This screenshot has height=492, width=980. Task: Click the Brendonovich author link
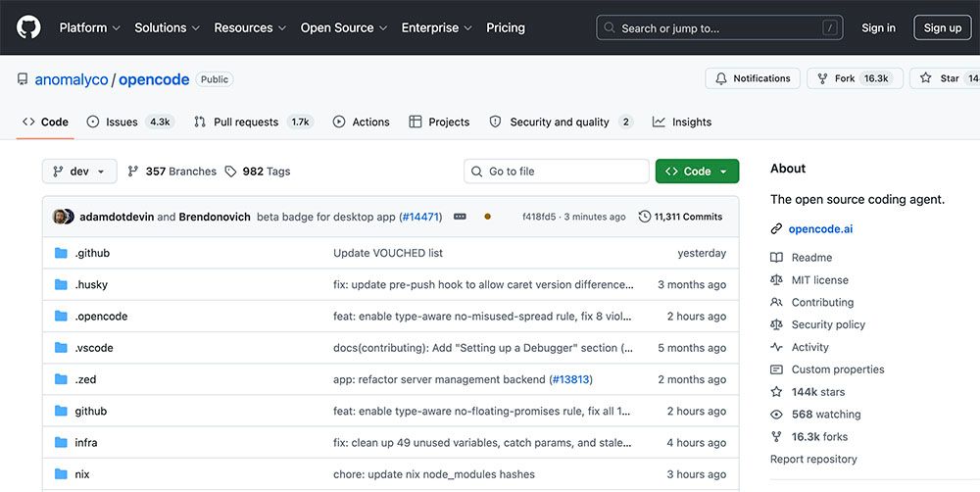pos(215,217)
